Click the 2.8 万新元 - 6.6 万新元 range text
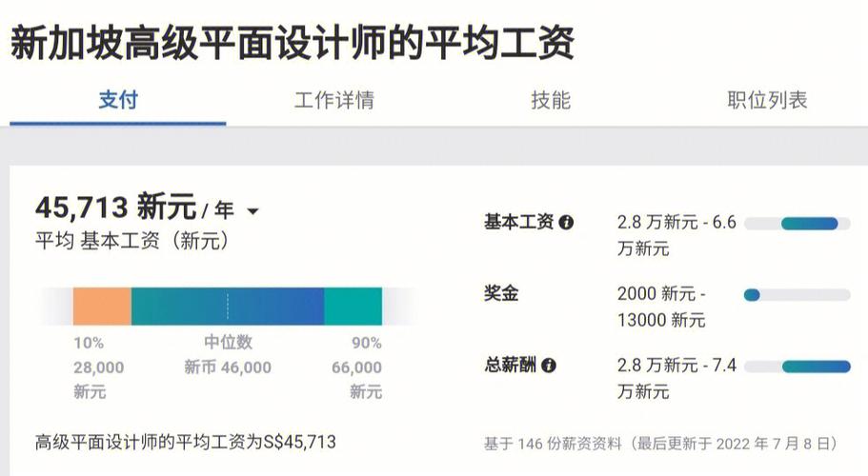Screen dimensions: 868x476 click(x=676, y=235)
